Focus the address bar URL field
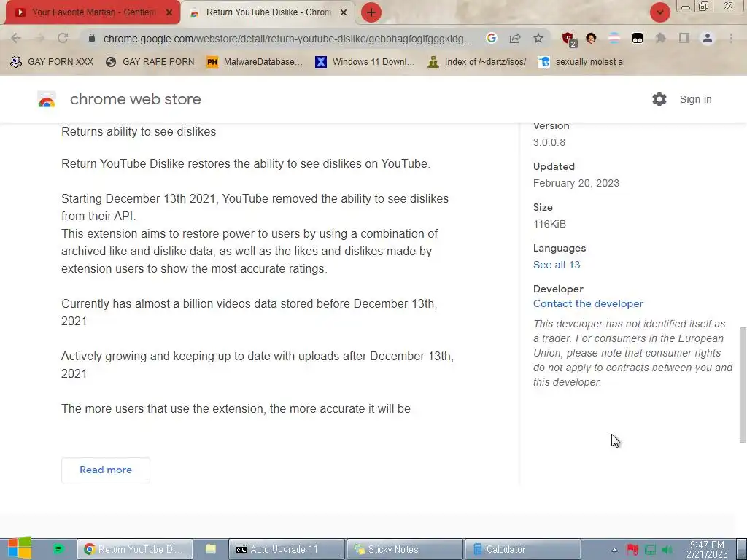 [287, 39]
